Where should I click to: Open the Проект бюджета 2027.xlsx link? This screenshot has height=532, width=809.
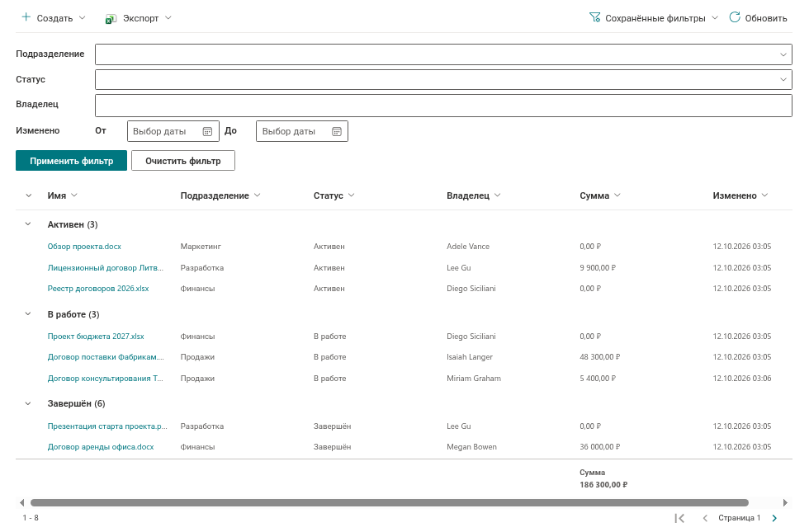coord(96,337)
